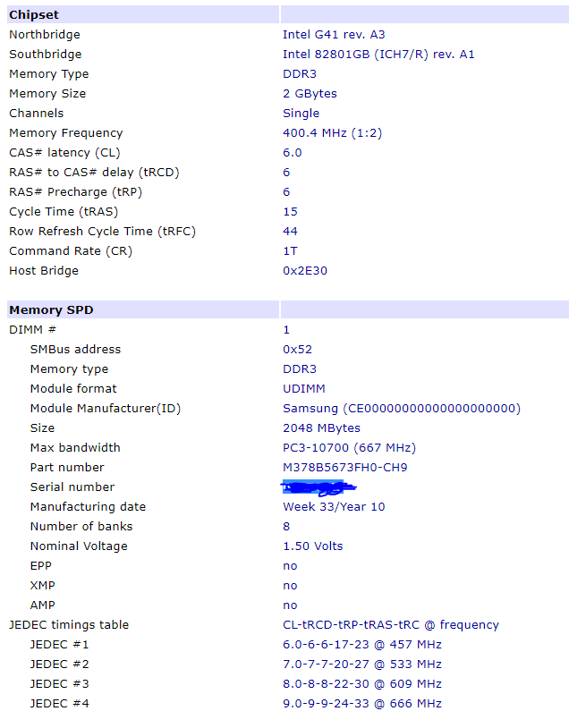569x728 pixels.
Task: Click the redacted serial number value
Action: pos(318,487)
